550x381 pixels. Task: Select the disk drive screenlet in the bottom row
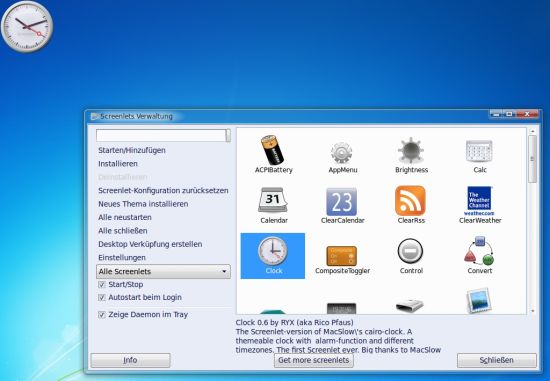[x=410, y=306]
